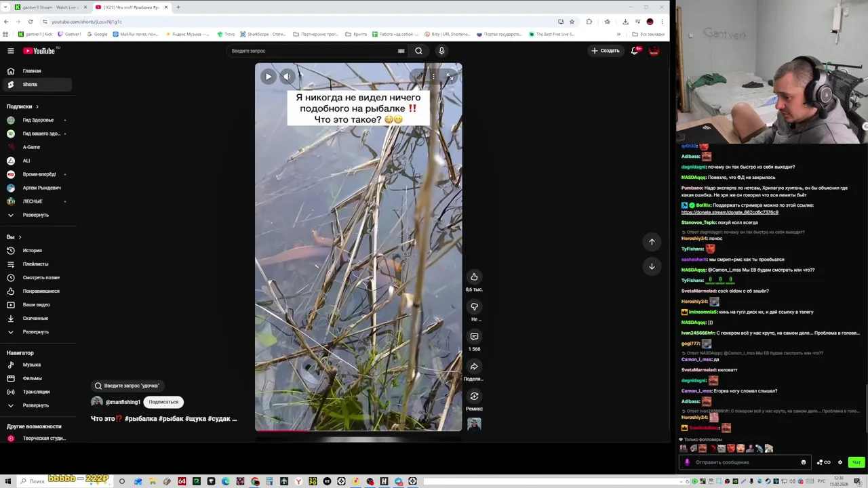Open Смотреть позже in the sidebar
The height and width of the screenshot is (488, 868).
(37, 278)
